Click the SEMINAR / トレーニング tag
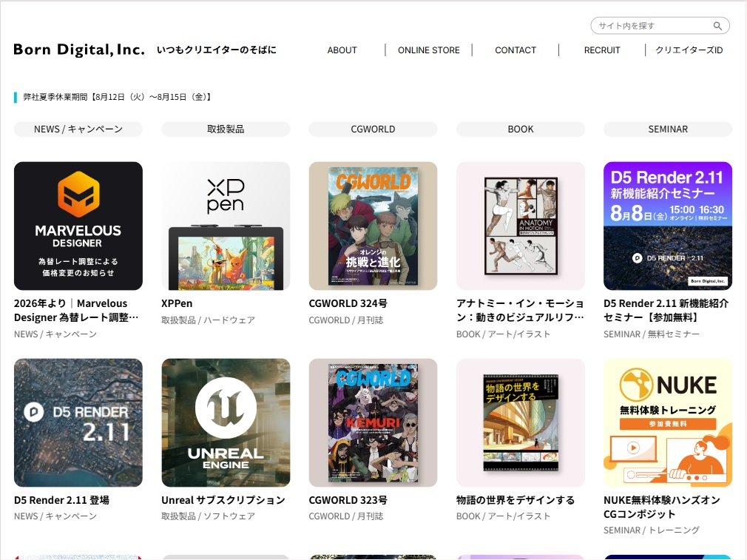The width and height of the screenshot is (747, 560). point(652,530)
